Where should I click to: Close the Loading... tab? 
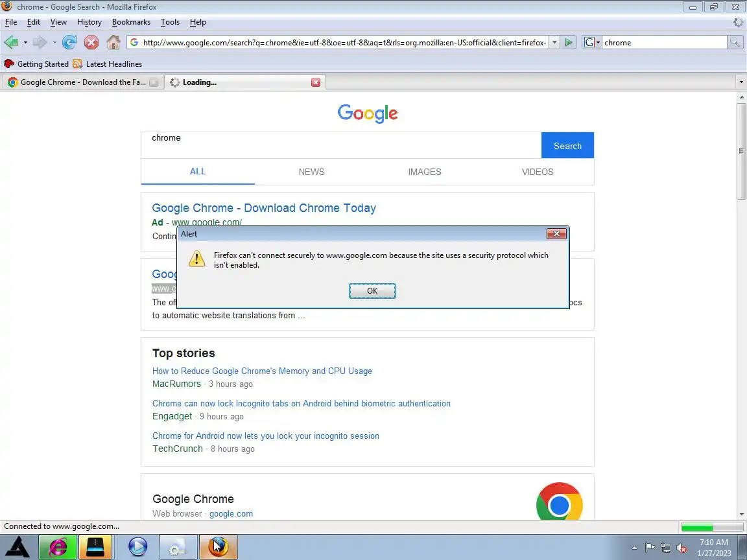coord(316,82)
